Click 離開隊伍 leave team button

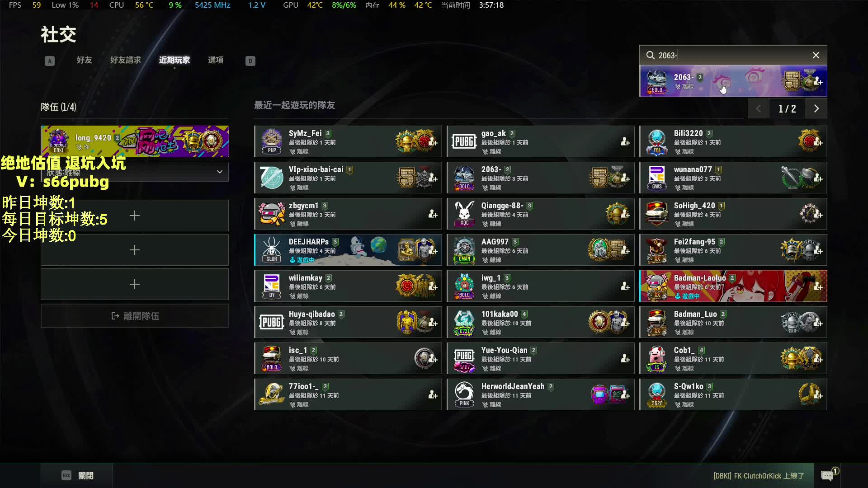pos(135,316)
